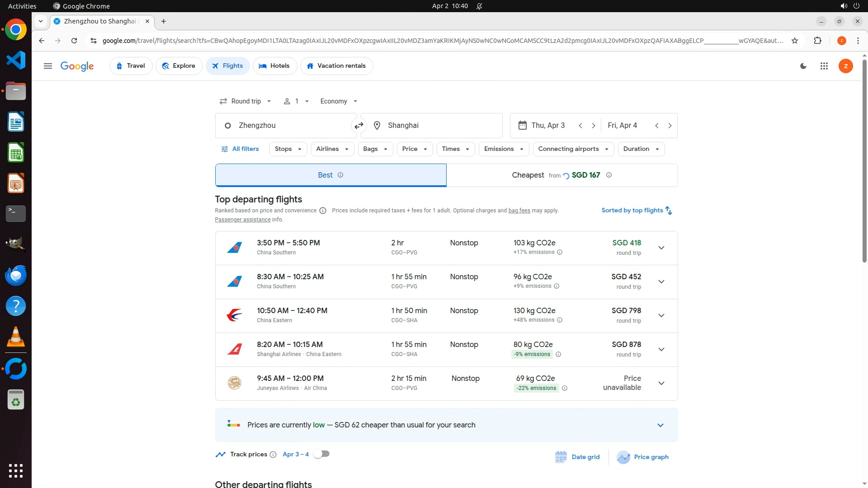Viewport: 868px width, 488px height.
Task: Expand the low prices insight banner
Action: tap(660, 425)
